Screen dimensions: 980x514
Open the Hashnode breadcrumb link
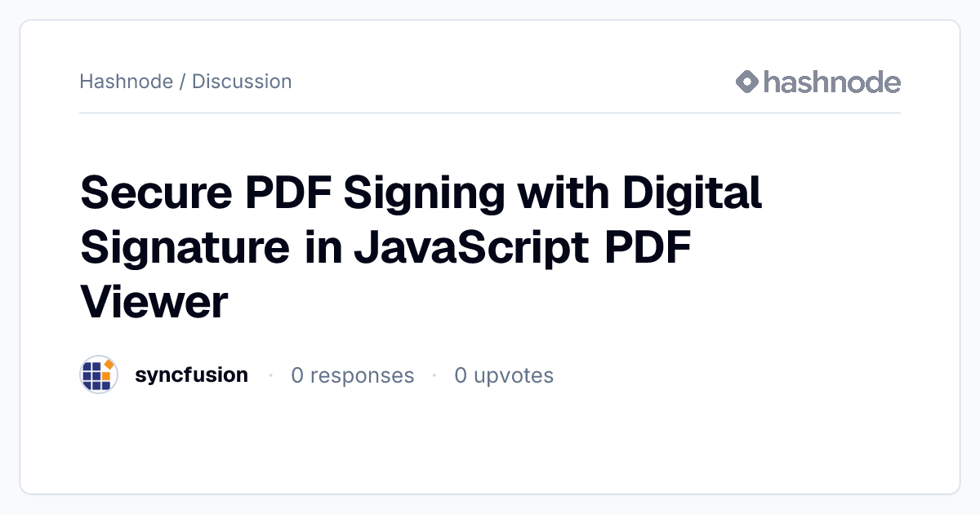click(127, 82)
